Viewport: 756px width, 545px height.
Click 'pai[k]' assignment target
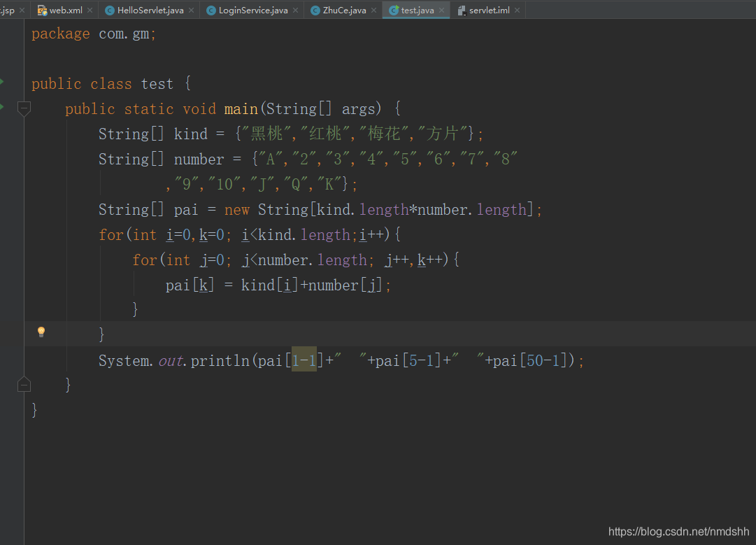[190, 285]
